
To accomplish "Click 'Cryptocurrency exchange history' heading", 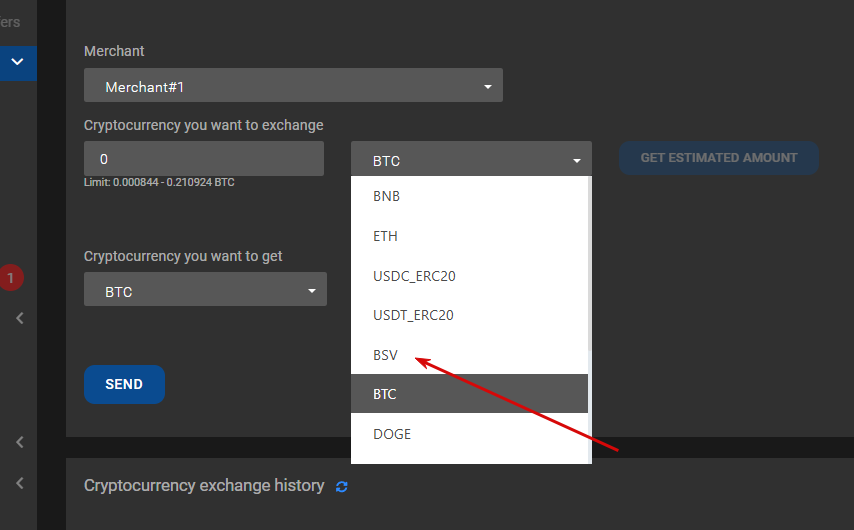I will 204,485.
